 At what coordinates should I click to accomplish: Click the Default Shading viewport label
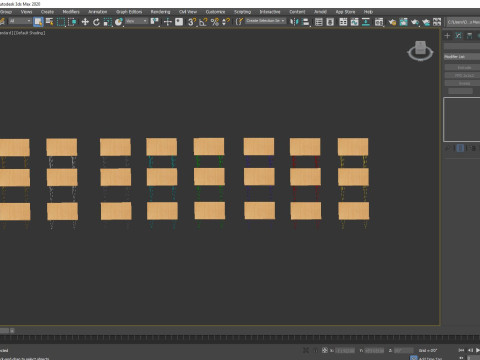click(29, 33)
